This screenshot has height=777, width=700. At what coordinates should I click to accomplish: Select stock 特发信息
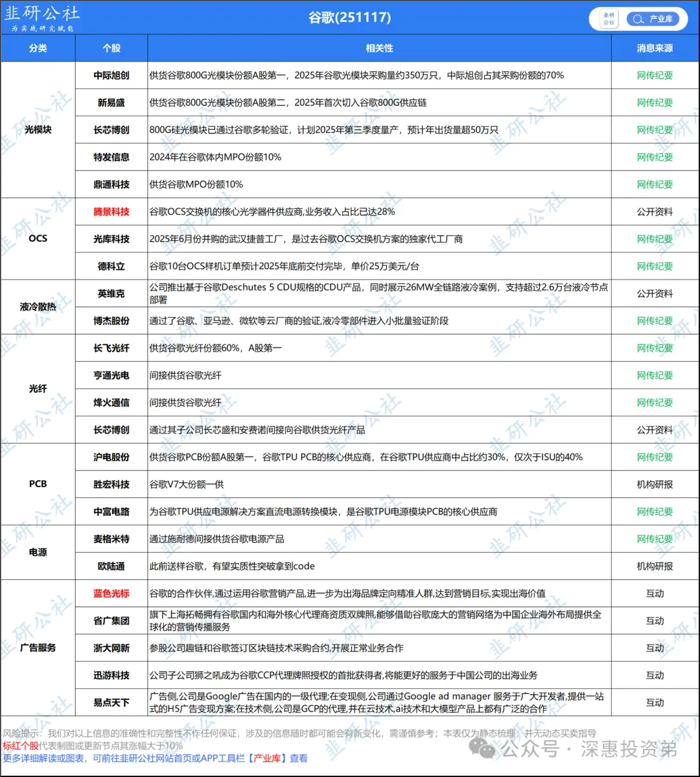(x=111, y=157)
